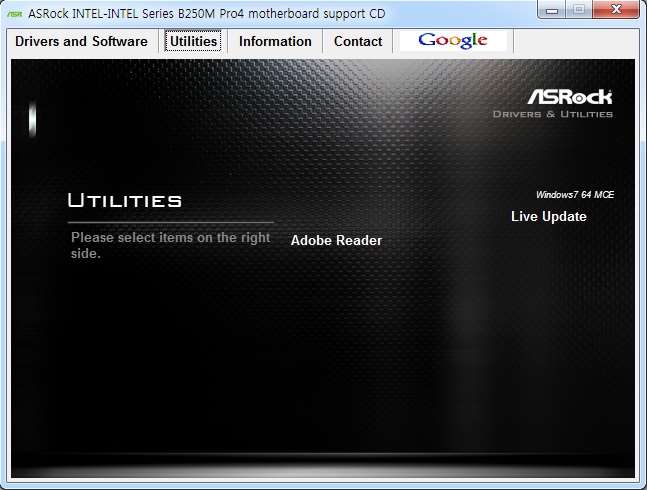Screen dimensions: 647x490
Task: Open the Contact tab
Action: click(x=358, y=41)
